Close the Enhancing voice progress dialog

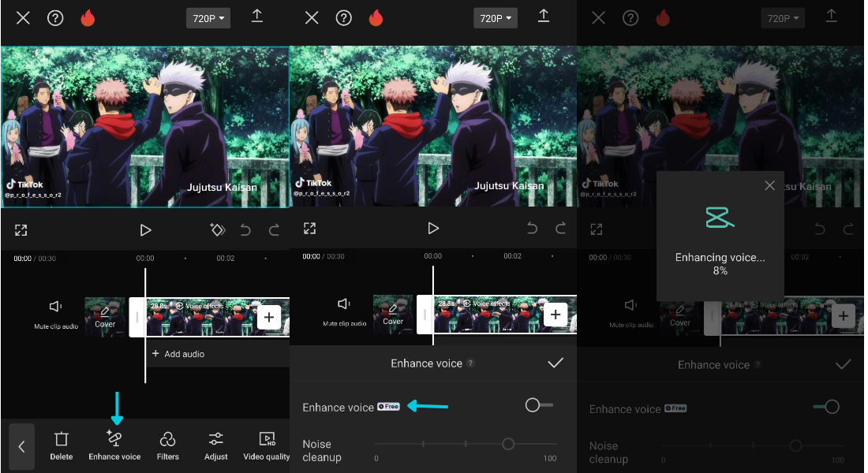click(x=769, y=185)
